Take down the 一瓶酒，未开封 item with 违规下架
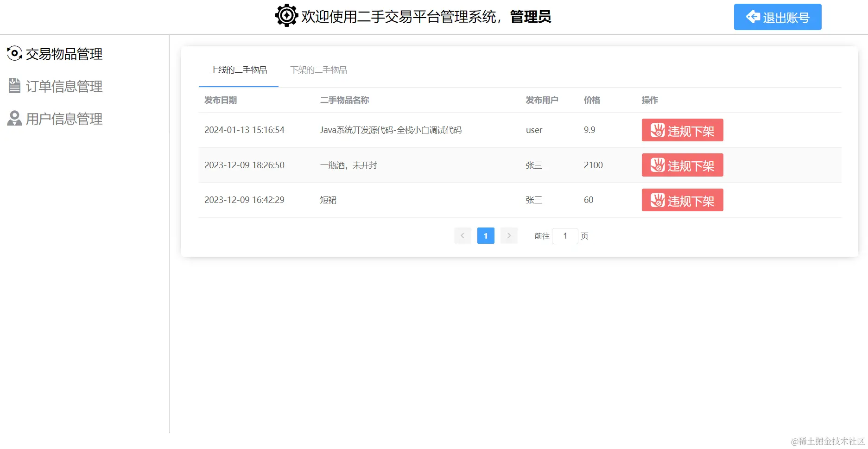Image resolution: width=868 pixels, height=449 pixels. 682,165
